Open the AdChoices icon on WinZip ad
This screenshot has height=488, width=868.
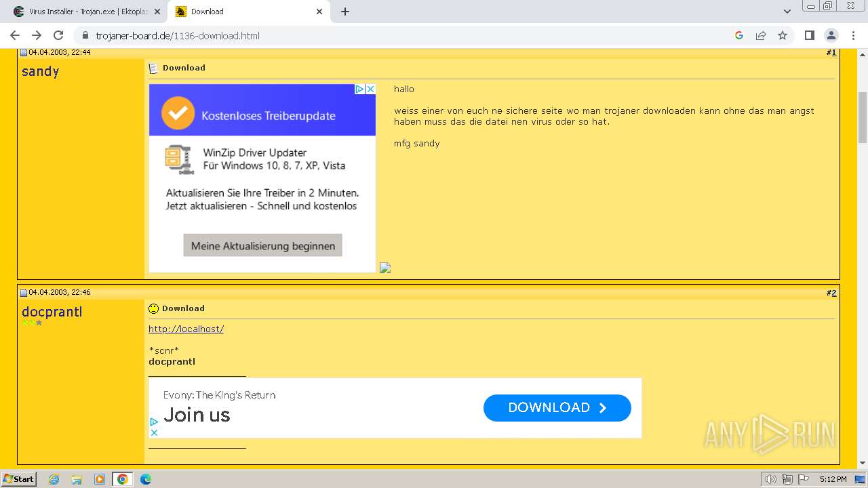(360, 89)
